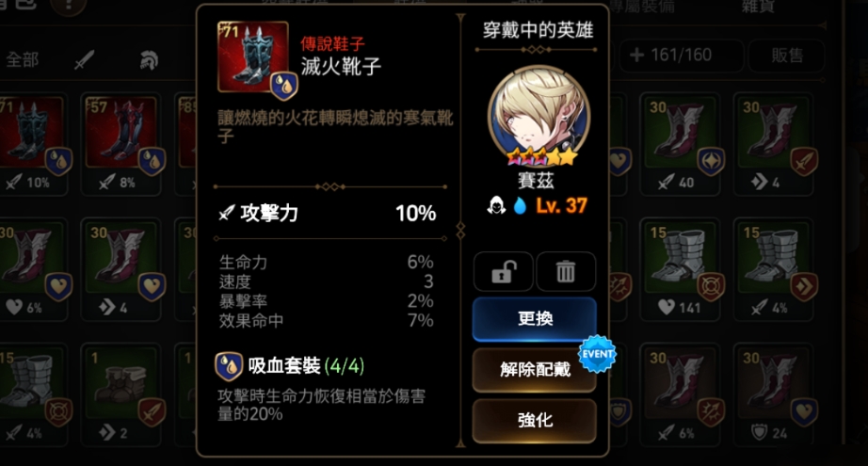Toggle the equipment lock icon
The height and width of the screenshot is (466, 868).
(x=504, y=272)
